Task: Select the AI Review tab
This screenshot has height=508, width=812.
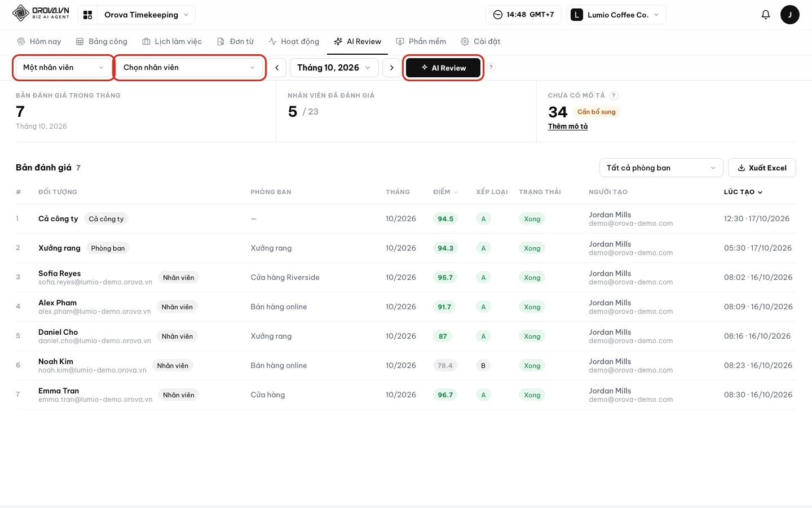Action: pyautogui.click(x=358, y=42)
